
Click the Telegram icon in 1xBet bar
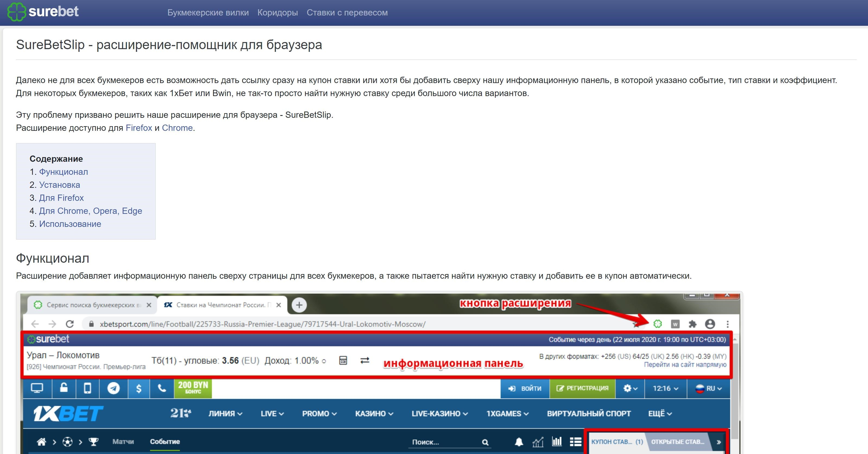click(x=114, y=388)
